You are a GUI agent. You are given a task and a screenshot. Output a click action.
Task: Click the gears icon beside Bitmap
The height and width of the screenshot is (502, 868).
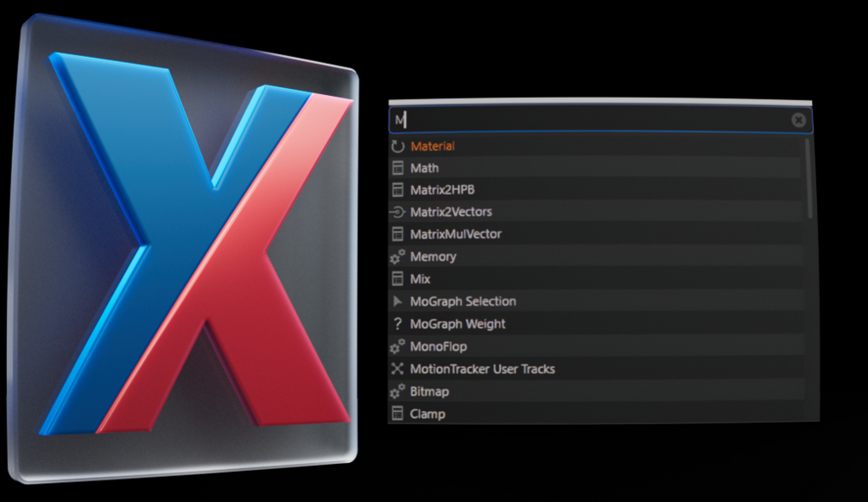[x=397, y=391]
